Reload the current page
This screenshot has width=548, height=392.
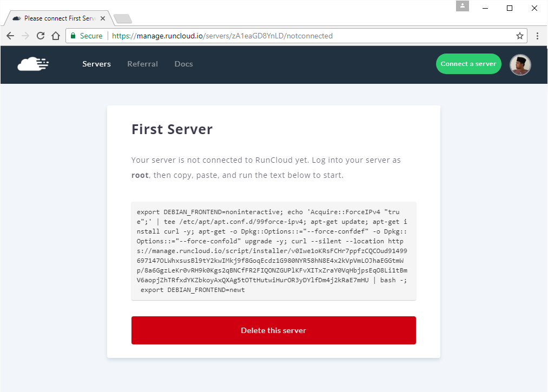40,36
